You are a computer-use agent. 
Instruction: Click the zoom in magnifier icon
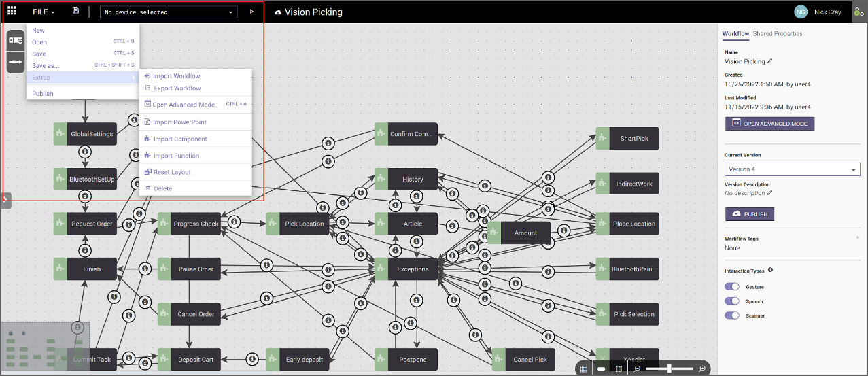pos(702,369)
